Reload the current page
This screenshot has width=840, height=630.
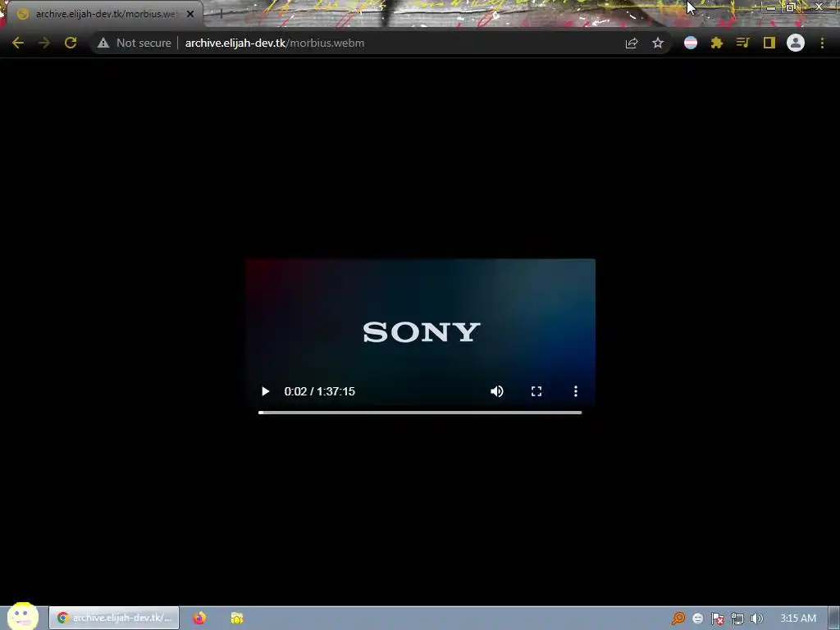[71, 43]
